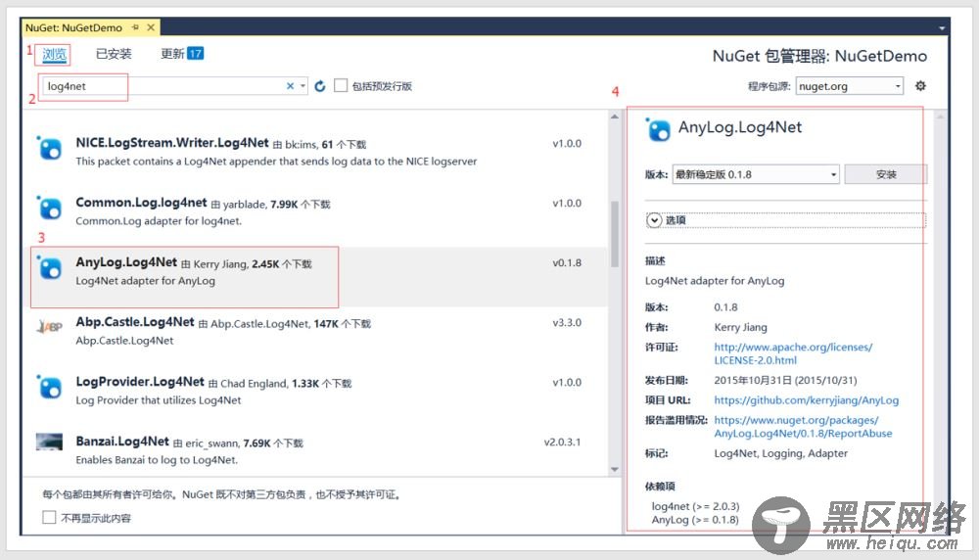979x560 pixels.
Task: Click the package list scrollbar thumb
Action: pos(615,233)
